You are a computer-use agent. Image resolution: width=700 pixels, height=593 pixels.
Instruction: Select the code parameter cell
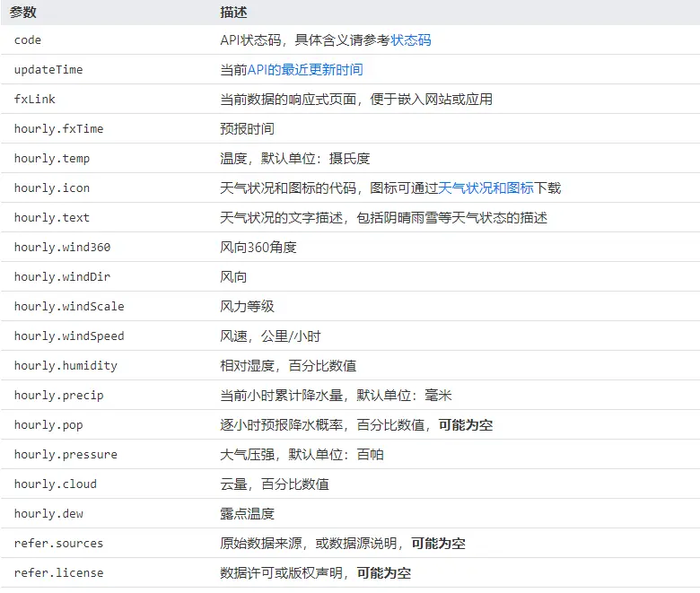28,40
